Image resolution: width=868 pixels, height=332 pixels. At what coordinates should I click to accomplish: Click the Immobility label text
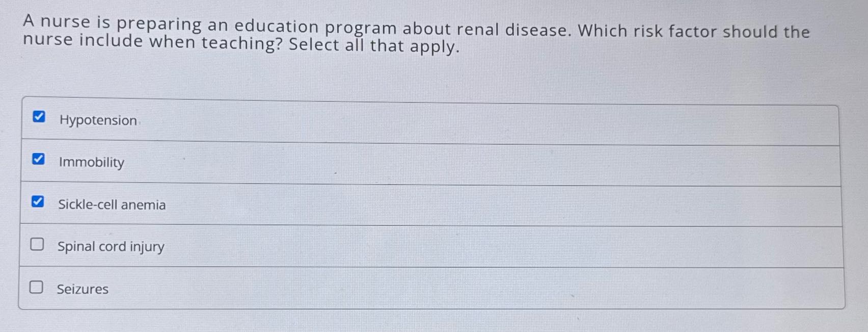tap(91, 163)
